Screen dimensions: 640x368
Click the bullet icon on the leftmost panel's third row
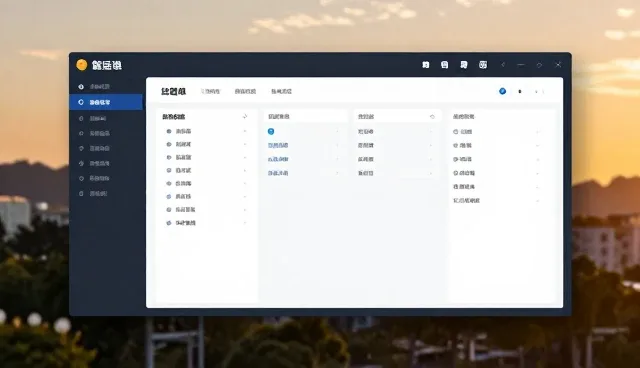click(169, 157)
